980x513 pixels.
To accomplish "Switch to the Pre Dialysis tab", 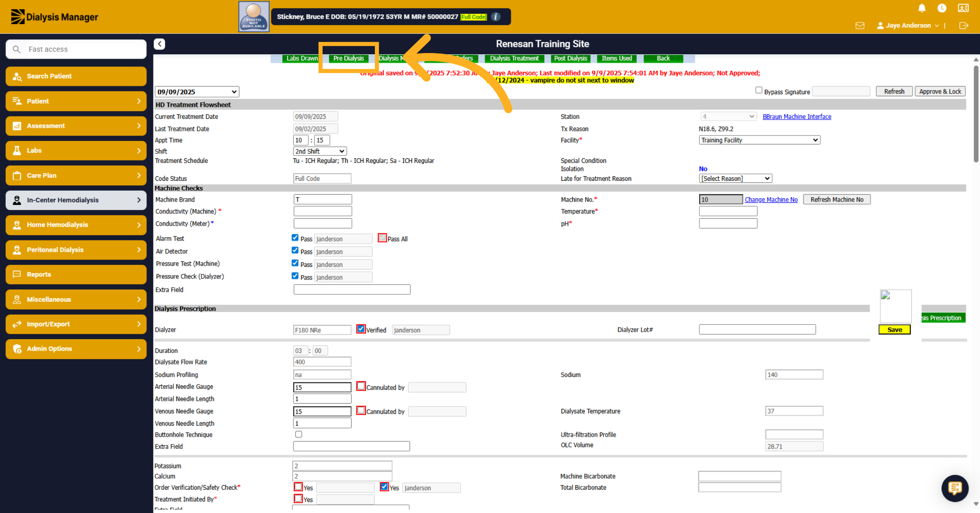I will [x=348, y=58].
